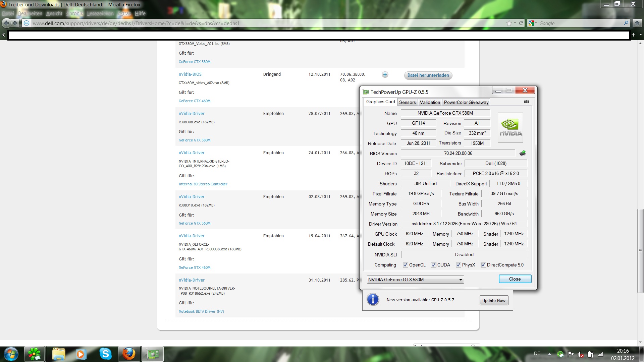Click Update Now button
644x362 pixels.
point(494,300)
